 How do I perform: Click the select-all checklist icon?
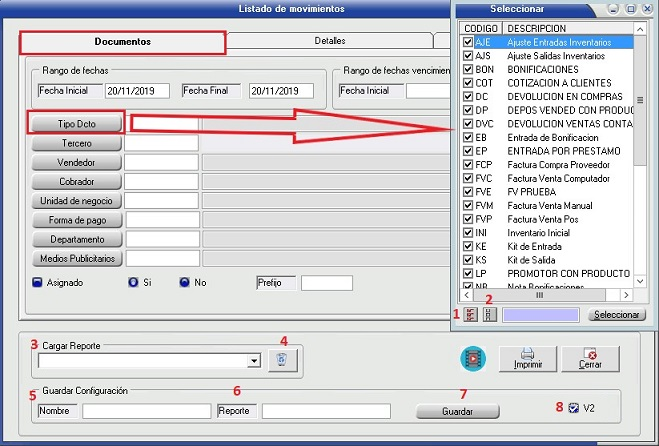(x=470, y=315)
